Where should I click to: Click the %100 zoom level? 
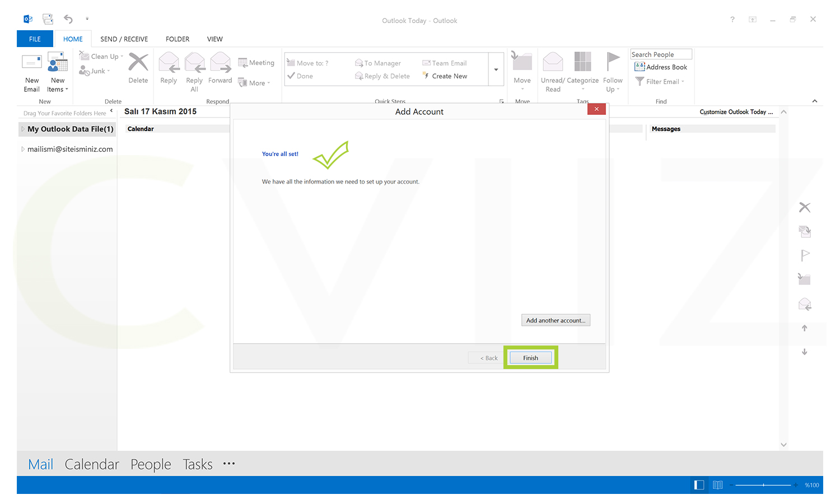tap(811, 485)
